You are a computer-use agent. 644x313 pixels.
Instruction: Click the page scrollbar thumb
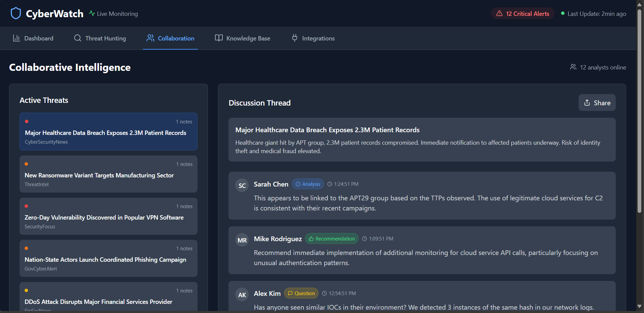(639, 111)
